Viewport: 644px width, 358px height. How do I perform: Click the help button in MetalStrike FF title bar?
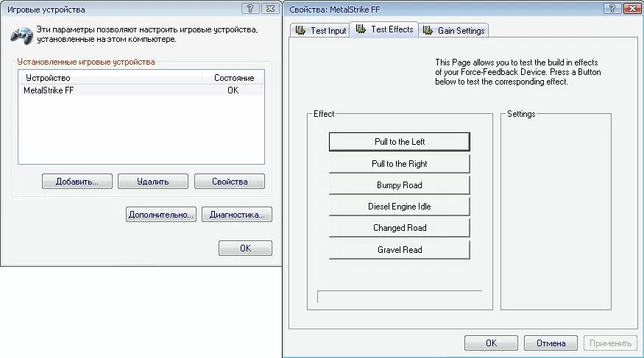(611, 9)
